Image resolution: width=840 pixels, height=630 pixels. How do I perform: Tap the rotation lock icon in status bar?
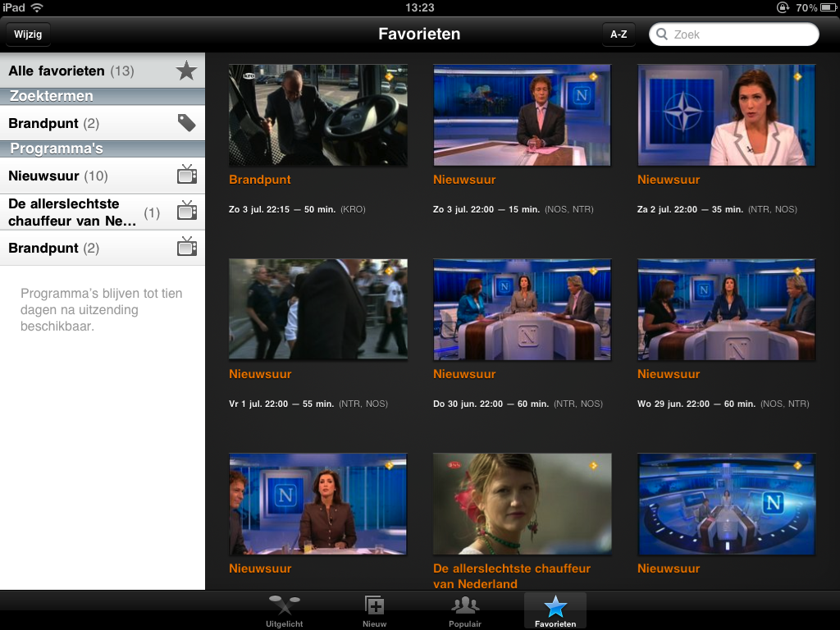pyautogui.click(x=783, y=7)
